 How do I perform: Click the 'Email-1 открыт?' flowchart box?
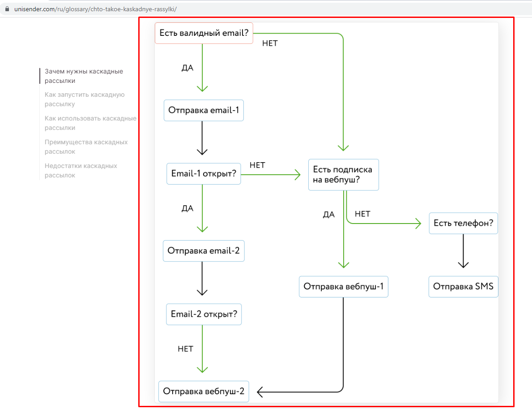[204, 173]
